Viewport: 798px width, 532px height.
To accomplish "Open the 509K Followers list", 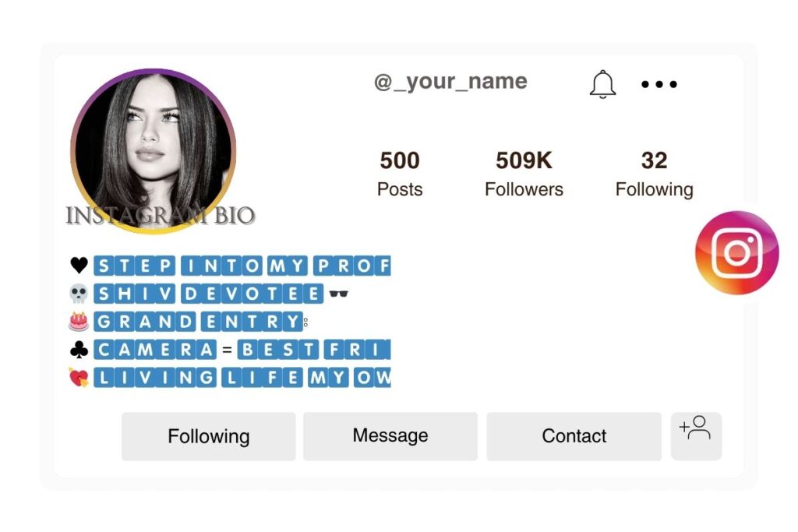I will [x=524, y=171].
